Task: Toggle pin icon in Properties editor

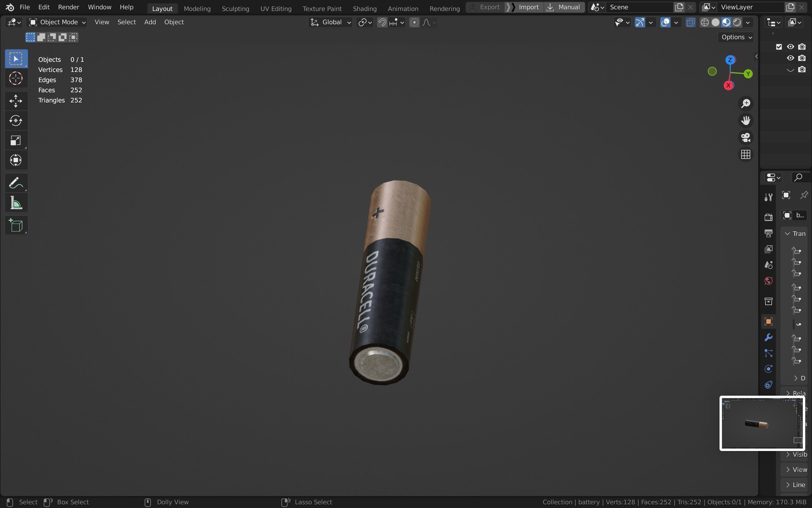Action: pos(804,195)
